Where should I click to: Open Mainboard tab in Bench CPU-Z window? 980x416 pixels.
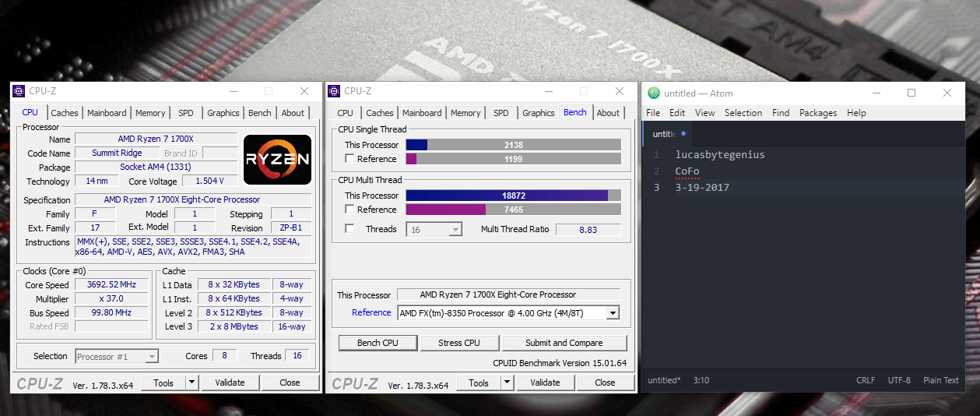(422, 113)
